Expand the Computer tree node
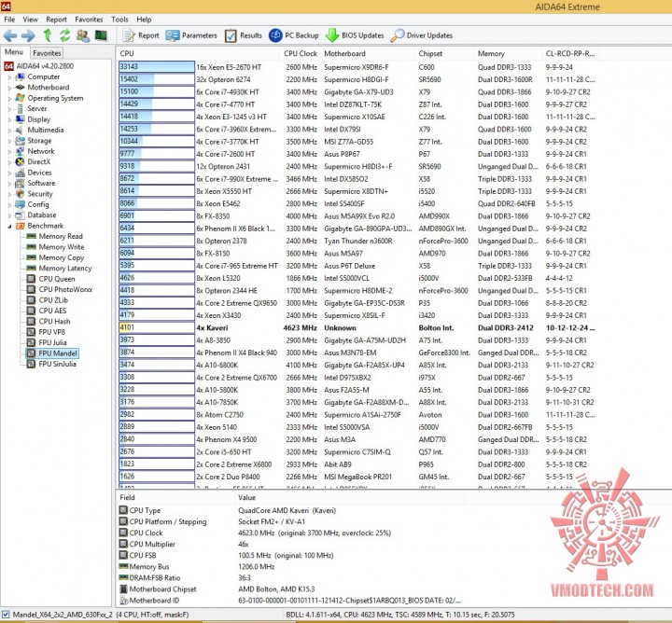The height and width of the screenshot is (623, 672). pyautogui.click(x=9, y=77)
